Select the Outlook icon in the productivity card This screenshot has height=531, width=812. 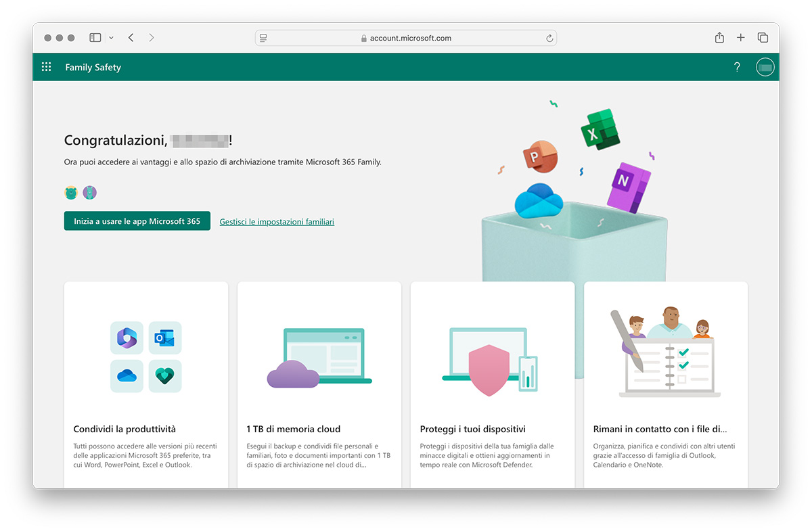tap(165, 338)
